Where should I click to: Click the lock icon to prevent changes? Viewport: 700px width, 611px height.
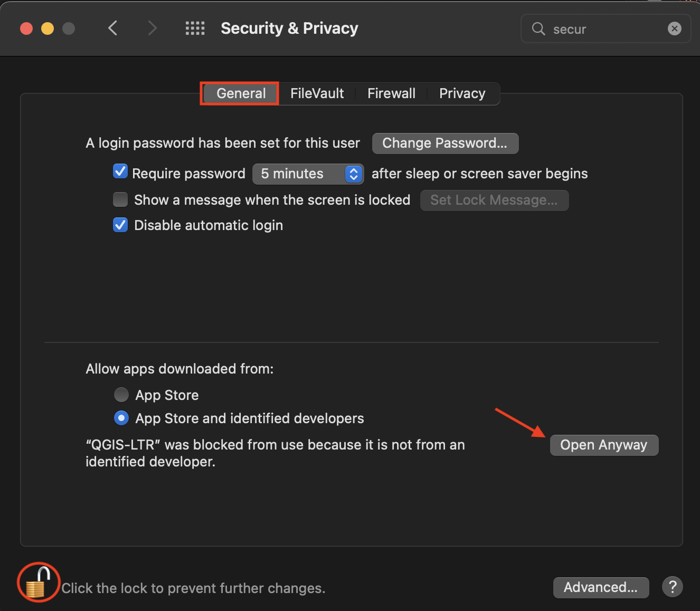coord(37,583)
